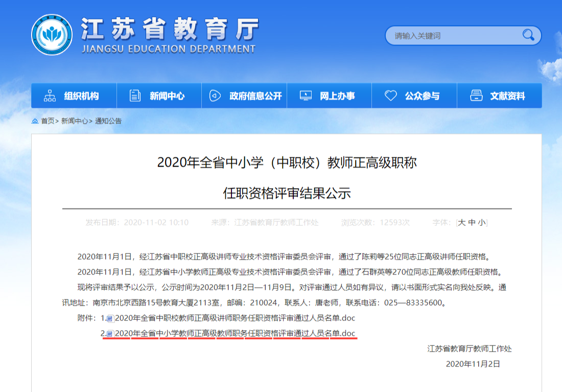
Task: Click the 组织机构 organization chart icon
Action: point(50,96)
